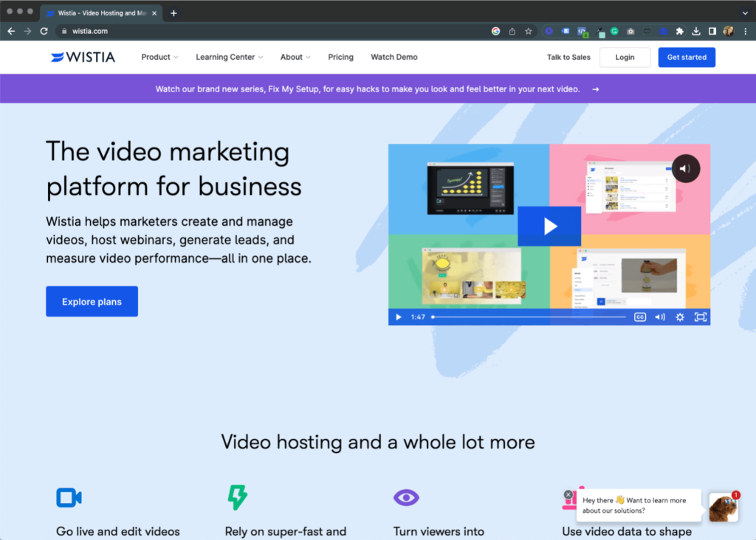Click the Turn viewers into heading
Screen dimensions: 756x540
(x=439, y=531)
